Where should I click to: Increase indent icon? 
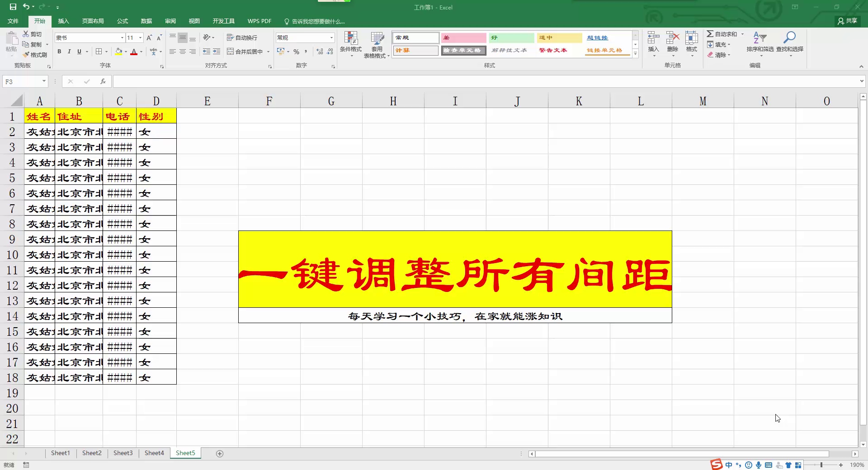coord(217,52)
